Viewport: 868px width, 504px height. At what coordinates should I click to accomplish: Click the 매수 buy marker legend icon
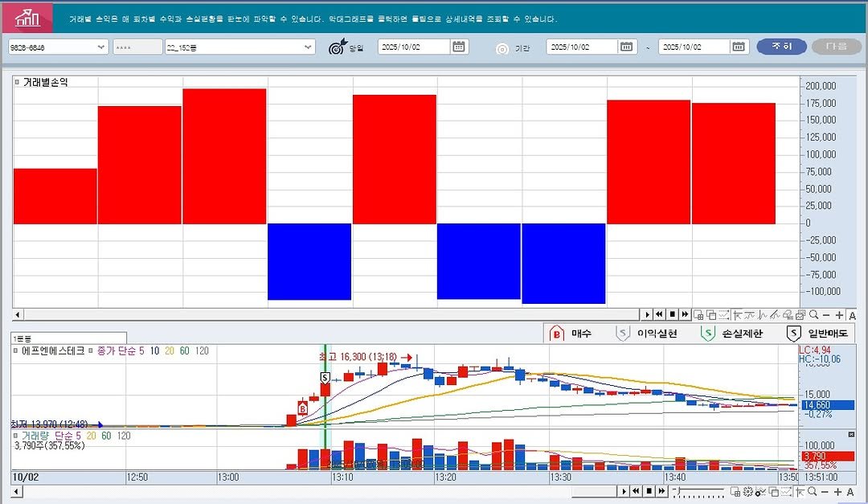coord(555,334)
